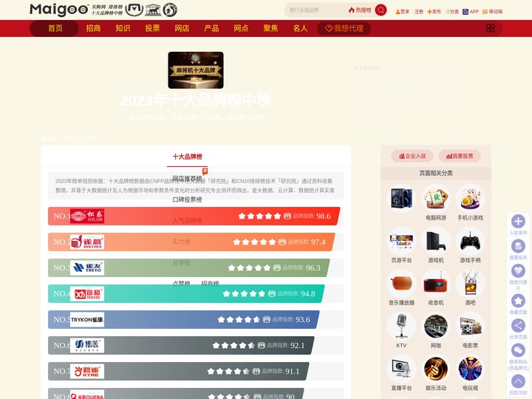The width and height of the screenshot is (532, 399).
Task: Click the 我想代理 button in the nav bar
Action: tap(344, 28)
